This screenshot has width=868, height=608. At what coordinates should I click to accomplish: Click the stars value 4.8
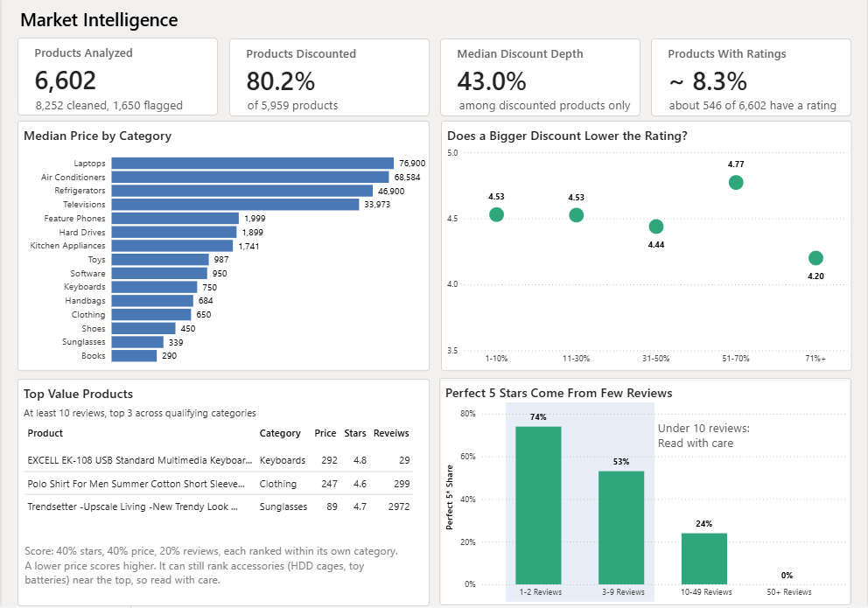click(360, 460)
